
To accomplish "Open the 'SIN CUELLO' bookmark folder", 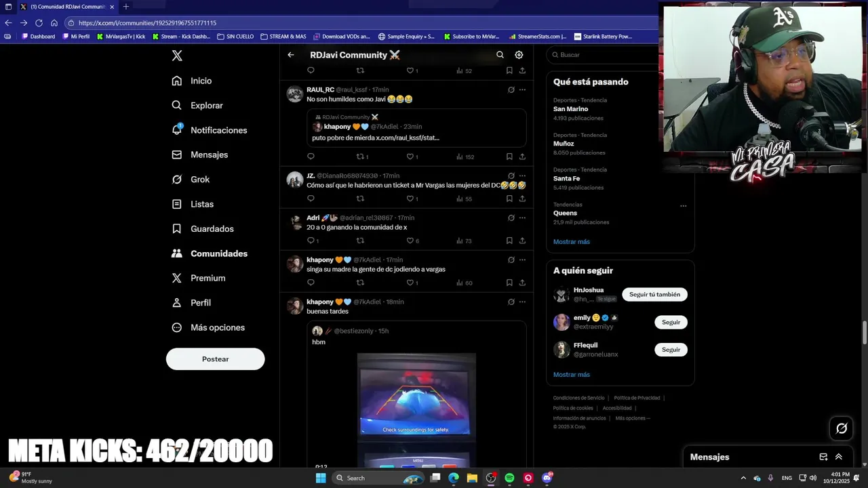I will point(235,37).
